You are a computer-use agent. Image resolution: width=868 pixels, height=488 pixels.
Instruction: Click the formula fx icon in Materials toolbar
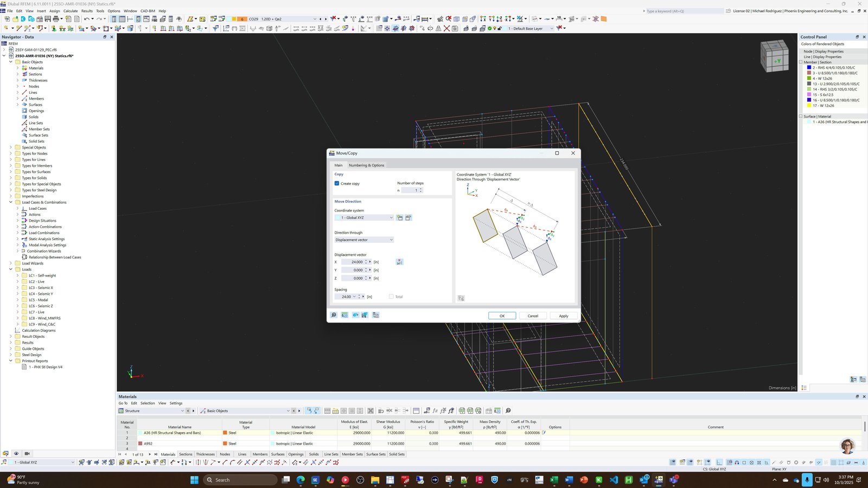coord(435,410)
